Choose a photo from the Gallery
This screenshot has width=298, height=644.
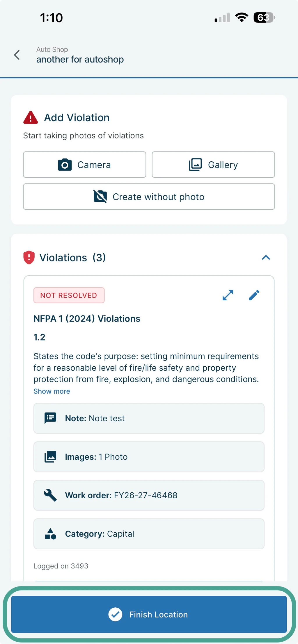tap(213, 165)
